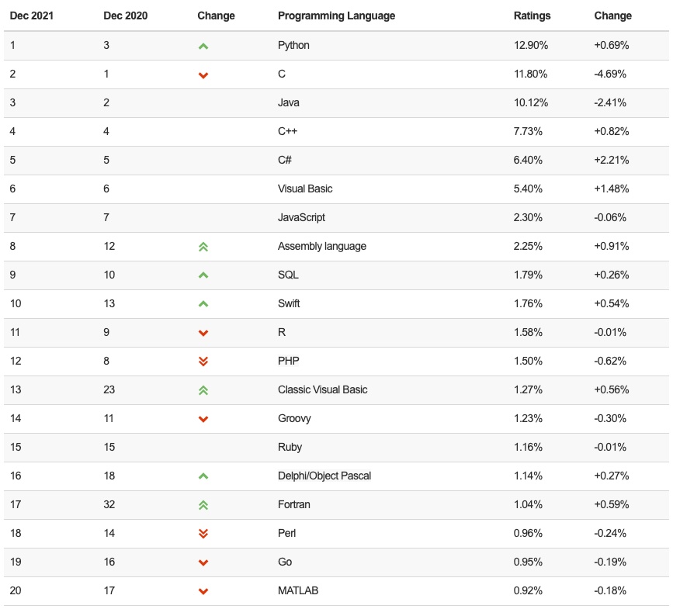This screenshot has height=616, width=680.
Task: Select the Dec 2021 column header
Action: pos(32,16)
